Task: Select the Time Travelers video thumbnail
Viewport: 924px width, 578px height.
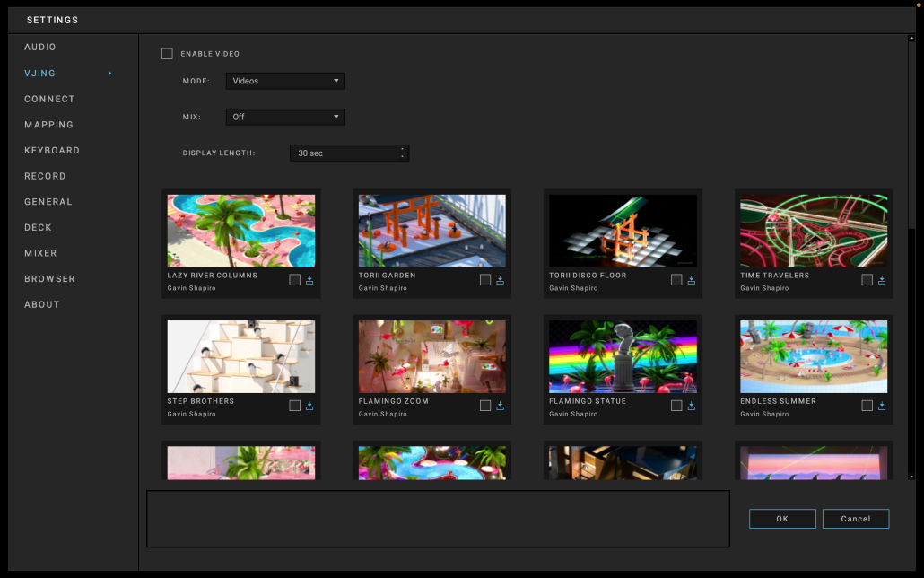Action: [x=813, y=231]
